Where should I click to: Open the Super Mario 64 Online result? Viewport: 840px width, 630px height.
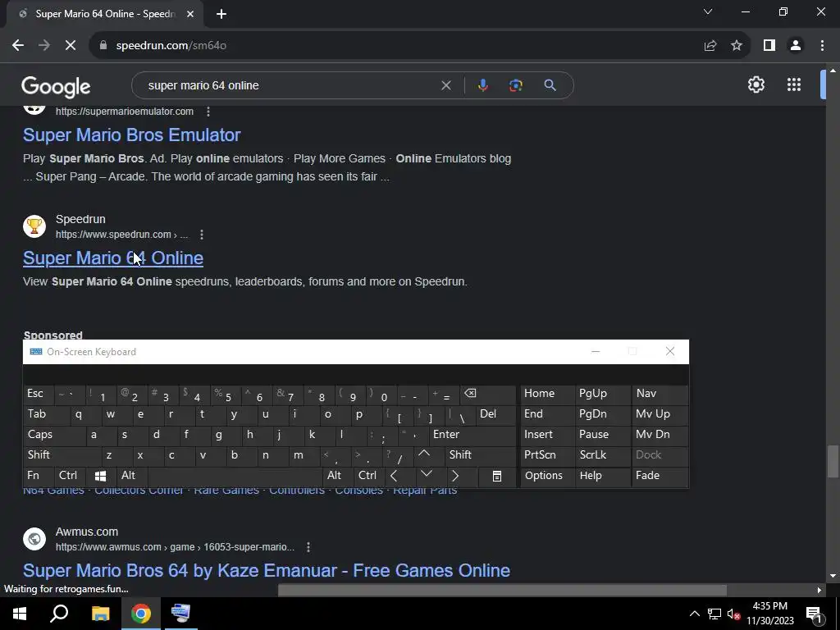point(113,258)
